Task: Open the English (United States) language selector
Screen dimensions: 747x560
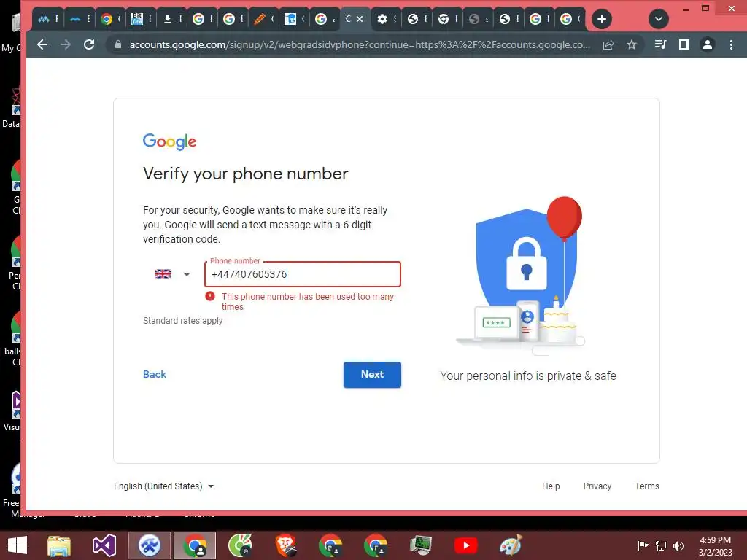Action: coord(164,486)
